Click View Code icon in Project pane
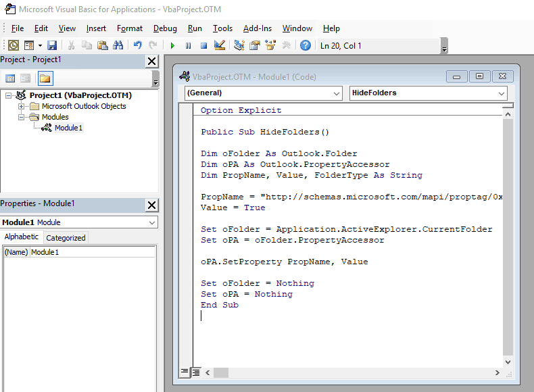Viewport: 534px width, 392px height. tap(10, 78)
